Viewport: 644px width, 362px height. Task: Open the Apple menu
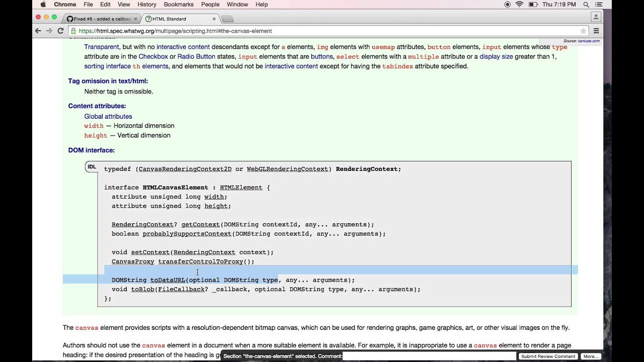click(43, 5)
